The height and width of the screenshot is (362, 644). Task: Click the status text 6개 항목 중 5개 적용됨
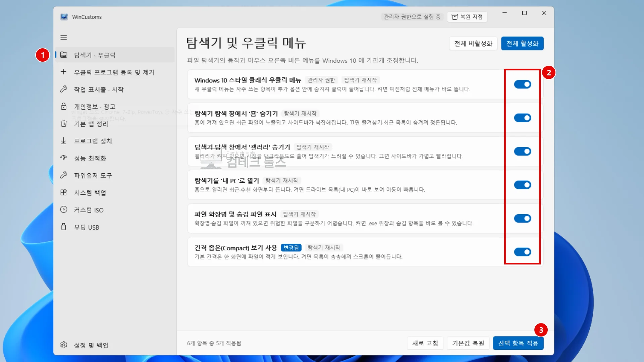coord(214,343)
